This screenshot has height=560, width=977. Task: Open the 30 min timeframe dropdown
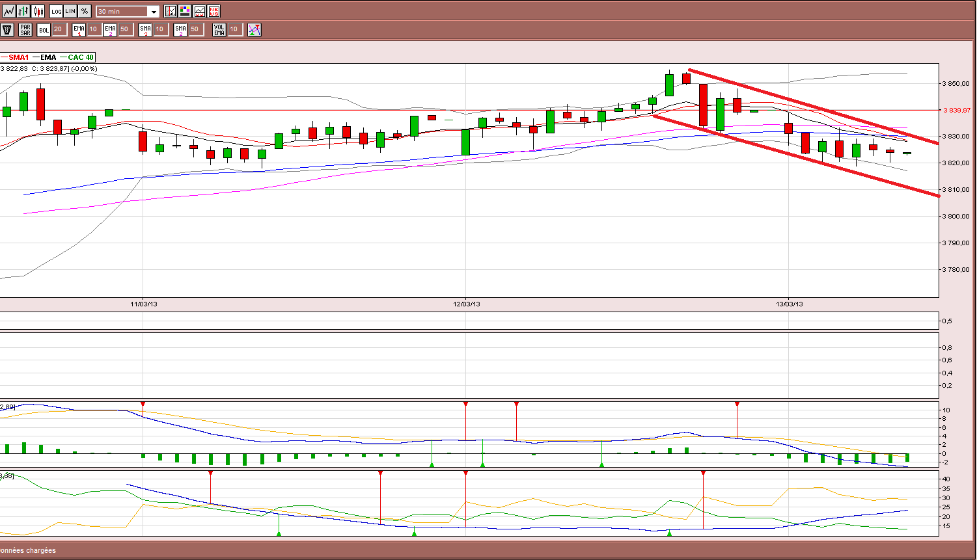[128, 11]
